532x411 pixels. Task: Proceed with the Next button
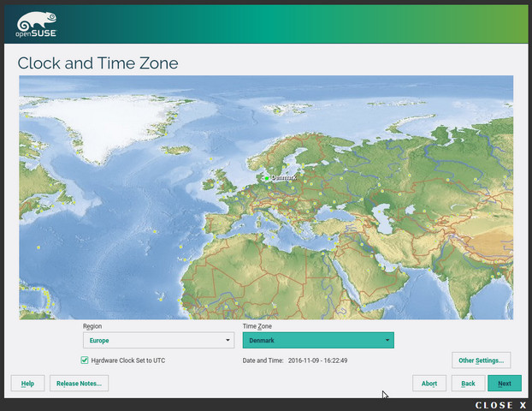coord(505,384)
